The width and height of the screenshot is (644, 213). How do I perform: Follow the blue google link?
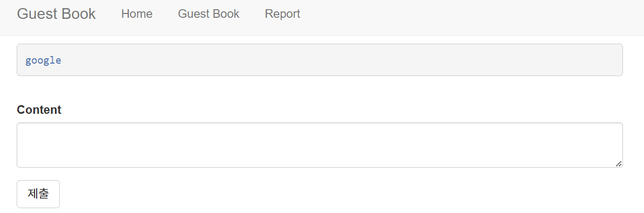point(43,60)
